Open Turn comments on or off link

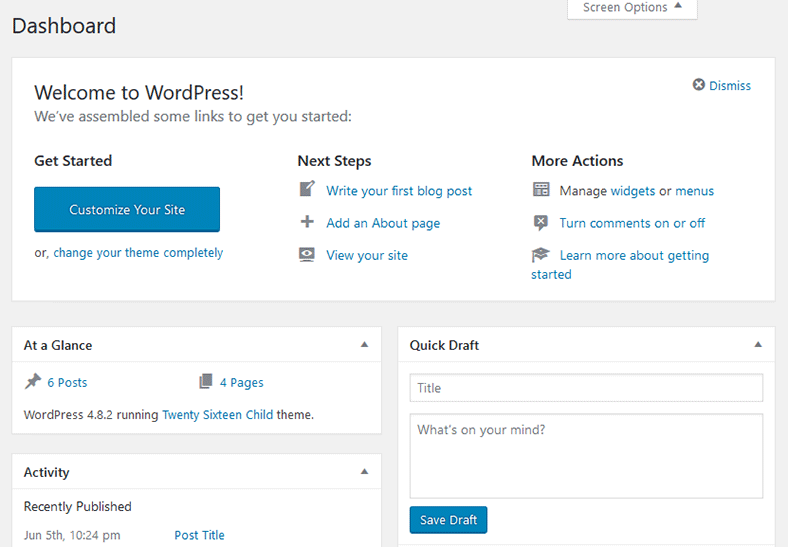point(632,223)
